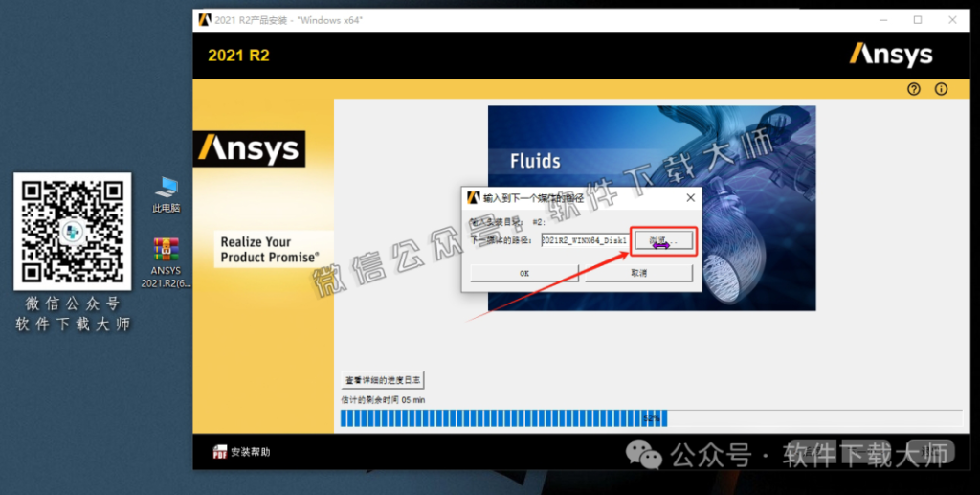980x495 pixels.
Task: Click the estimated remaining time 05 min text
Action: (383, 400)
